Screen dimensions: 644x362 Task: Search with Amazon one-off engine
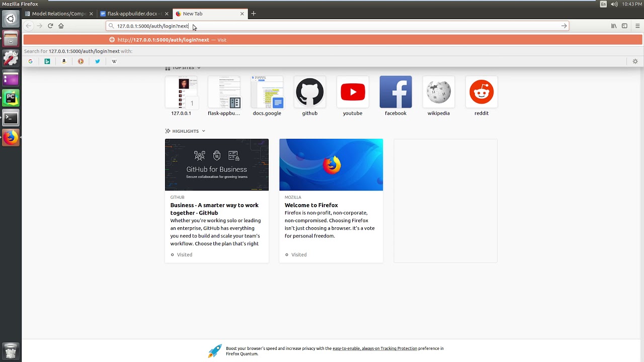(64, 61)
